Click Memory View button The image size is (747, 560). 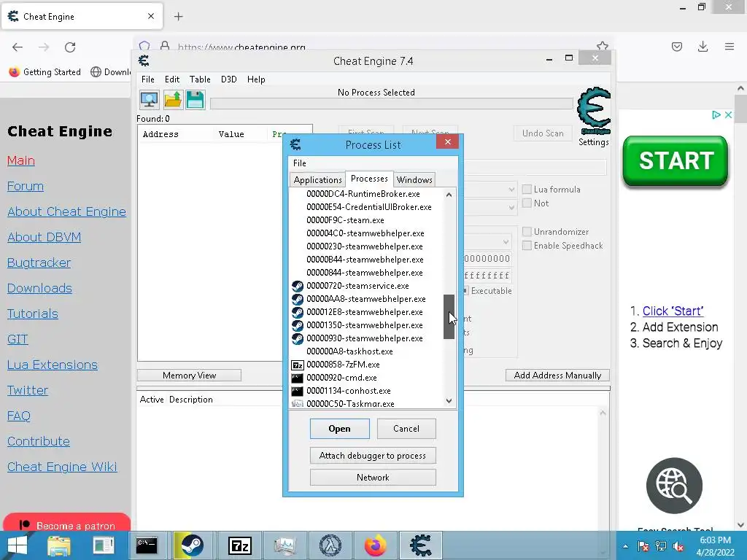189,376
